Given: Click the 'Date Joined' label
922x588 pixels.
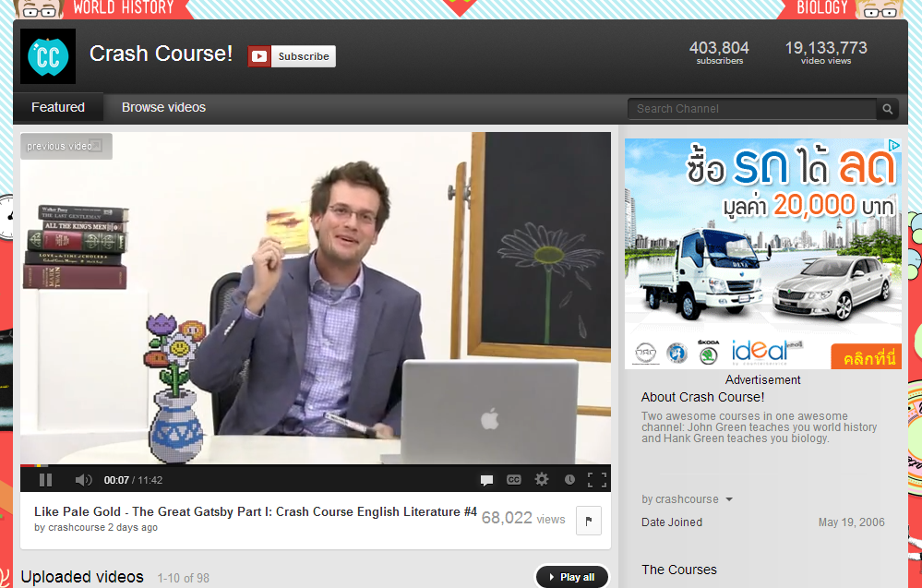Looking at the screenshot, I should [672, 522].
